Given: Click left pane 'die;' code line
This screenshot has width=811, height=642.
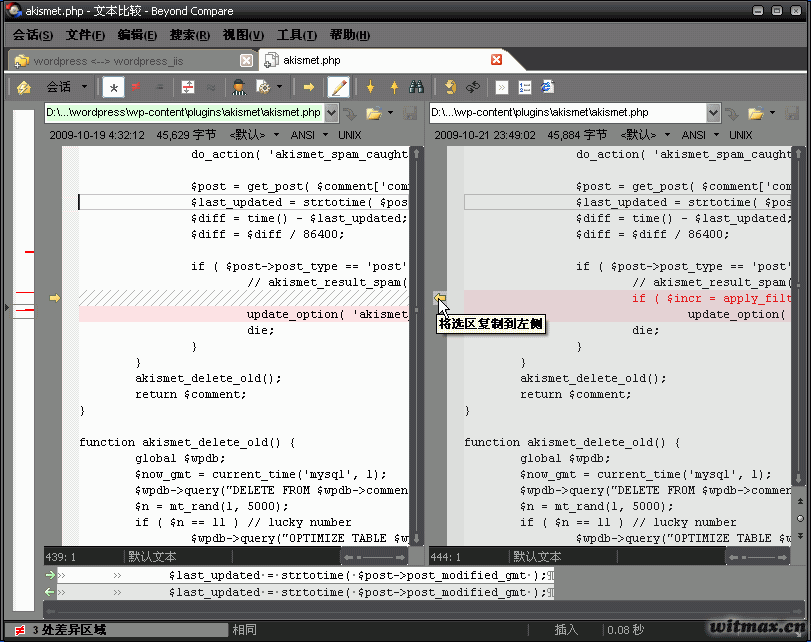Looking at the screenshot, I should pyautogui.click(x=260, y=330).
